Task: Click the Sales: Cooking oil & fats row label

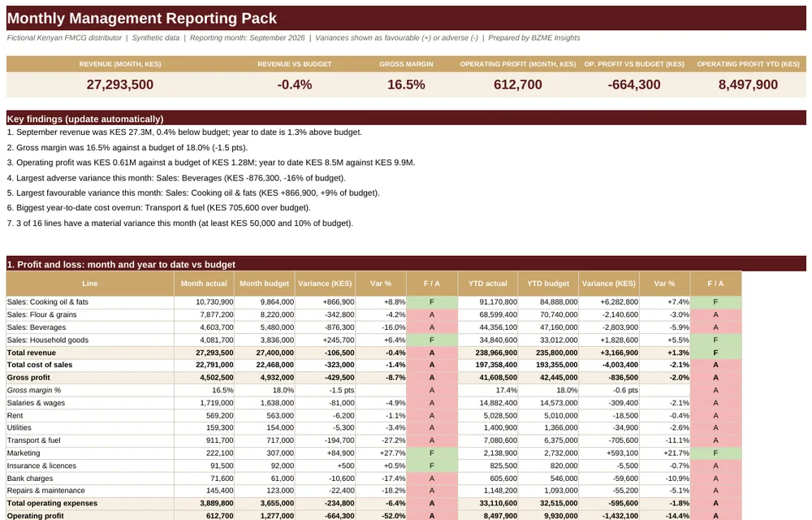Action: pos(48,302)
